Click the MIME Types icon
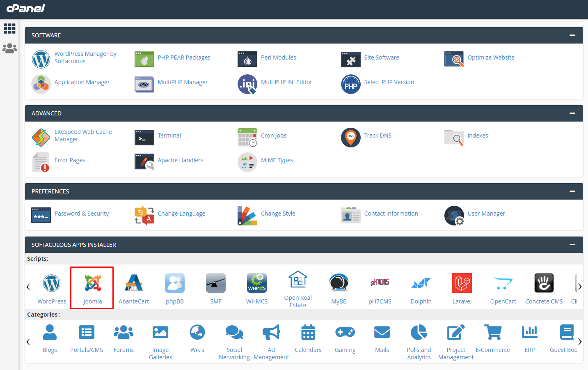 click(x=247, y=162)
